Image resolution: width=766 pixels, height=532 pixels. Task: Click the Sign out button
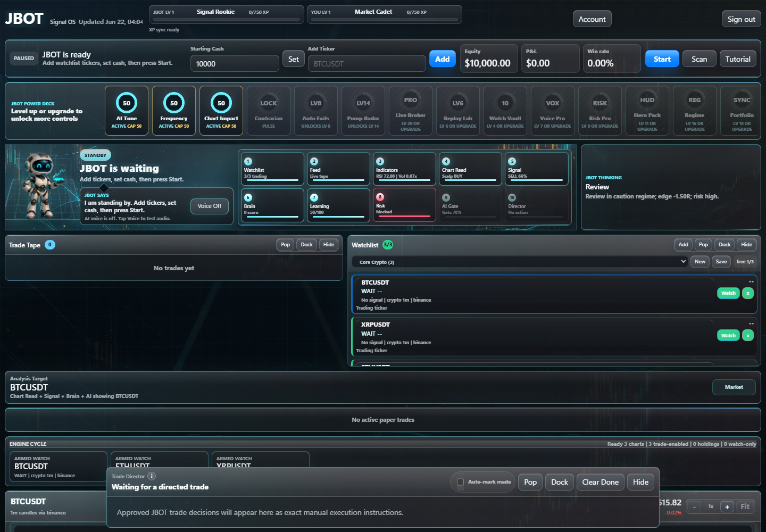click(742, 19)
